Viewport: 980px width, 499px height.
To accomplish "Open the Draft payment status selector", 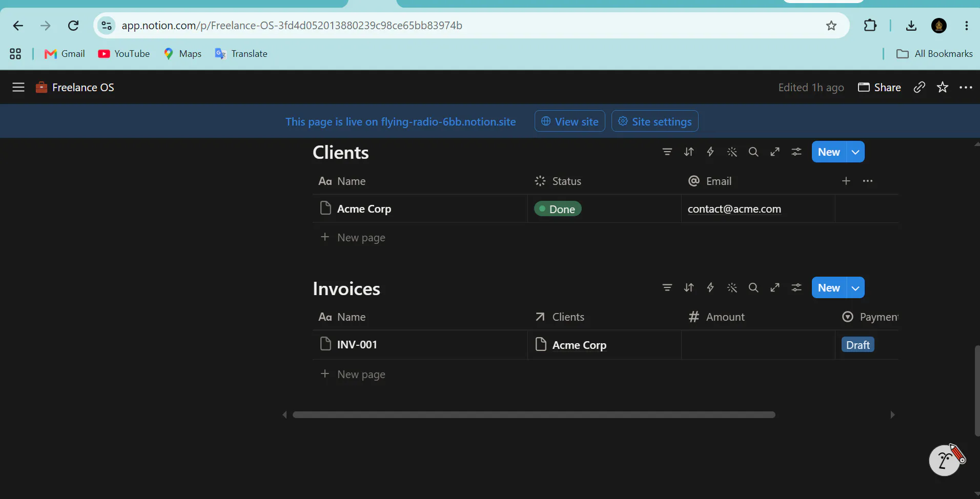I will point(858,345).
